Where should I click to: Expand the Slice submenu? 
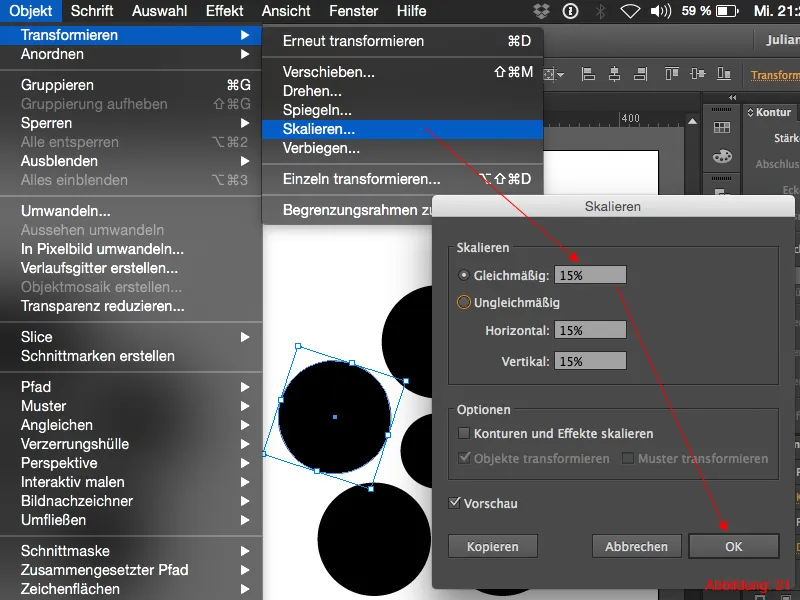(245, 337)
